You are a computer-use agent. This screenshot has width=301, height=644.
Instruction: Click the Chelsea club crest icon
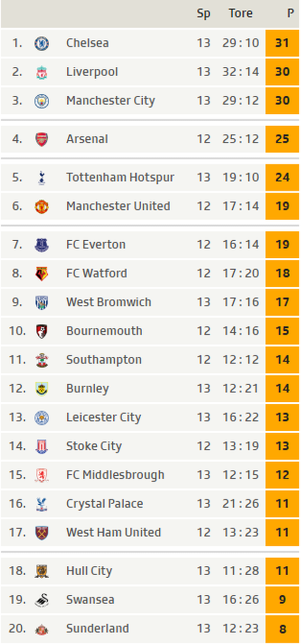pyautogui.click(x=42, y=43)
